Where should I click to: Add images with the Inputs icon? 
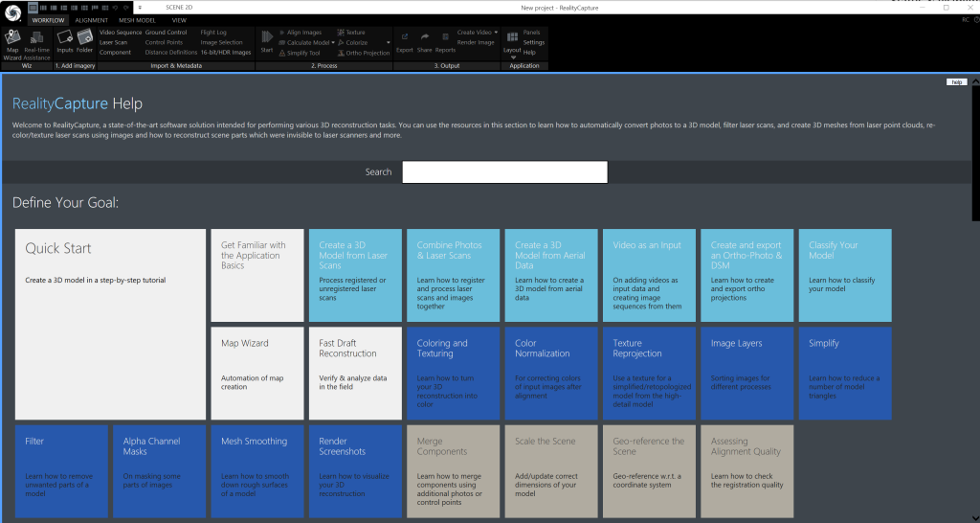(65, 41)
